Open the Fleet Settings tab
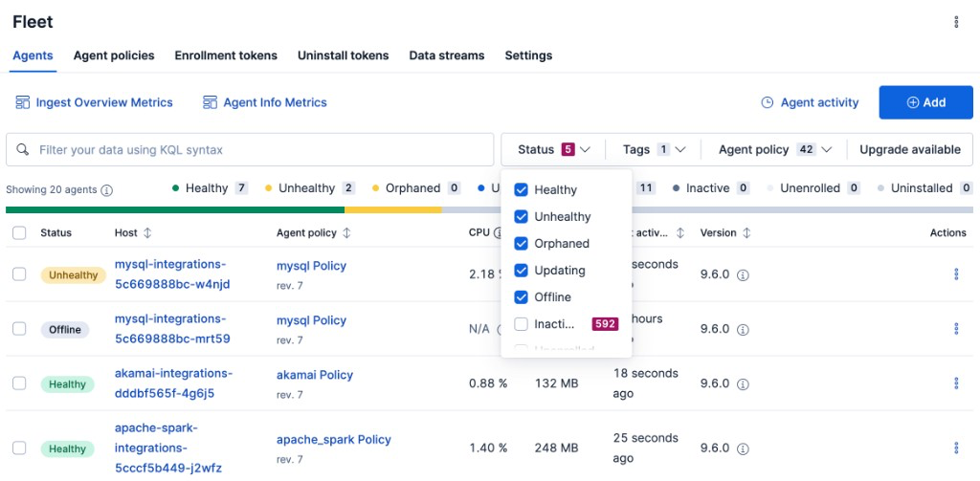 pos(528,55)
